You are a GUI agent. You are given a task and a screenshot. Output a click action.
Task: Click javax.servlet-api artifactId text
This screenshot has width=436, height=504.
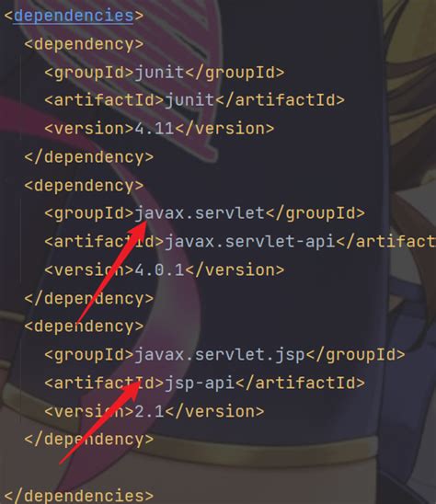pos(249,241)
